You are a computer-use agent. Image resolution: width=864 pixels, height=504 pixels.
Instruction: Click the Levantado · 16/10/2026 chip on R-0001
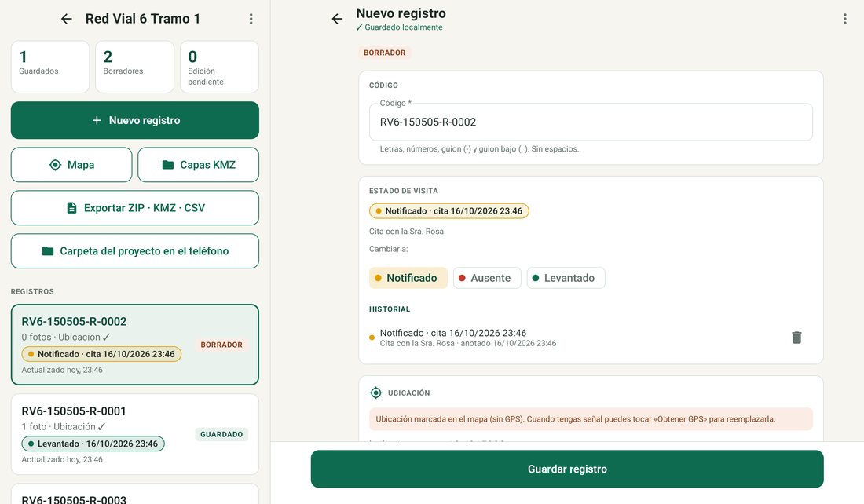[93, 444]
